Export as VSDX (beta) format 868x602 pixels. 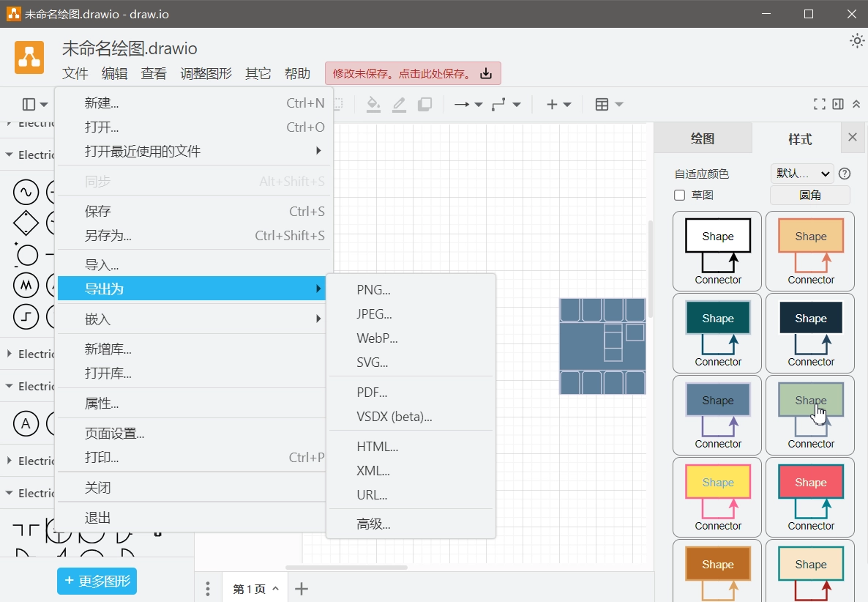[411, 417]
